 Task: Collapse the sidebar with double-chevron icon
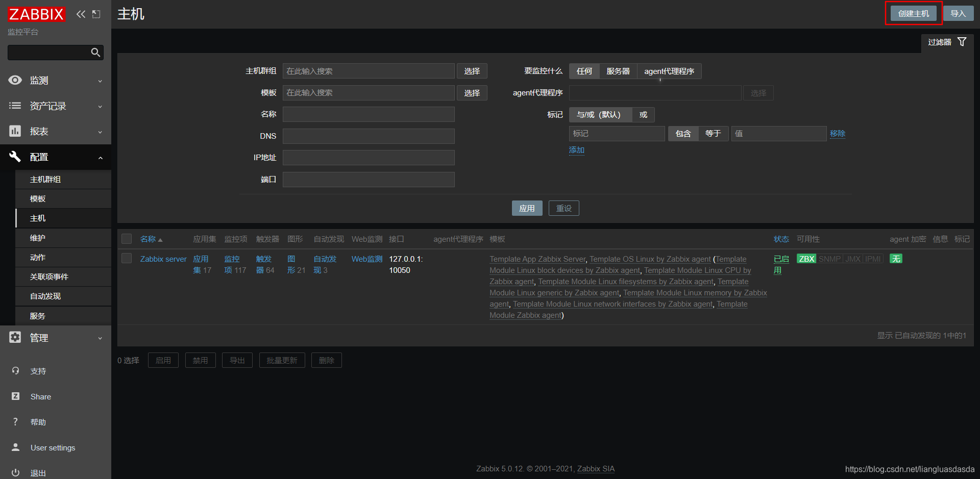(x=81, y=14)
